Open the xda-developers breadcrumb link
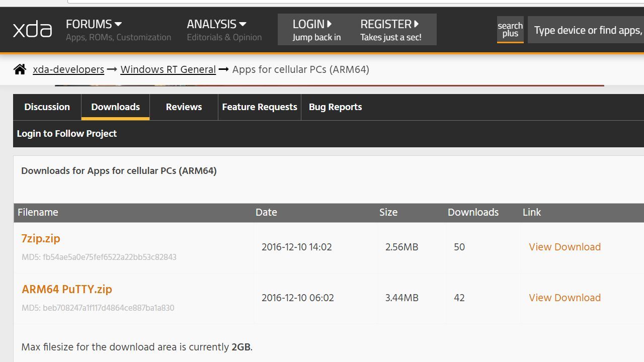644x362 pixels. tap(68, 69)
